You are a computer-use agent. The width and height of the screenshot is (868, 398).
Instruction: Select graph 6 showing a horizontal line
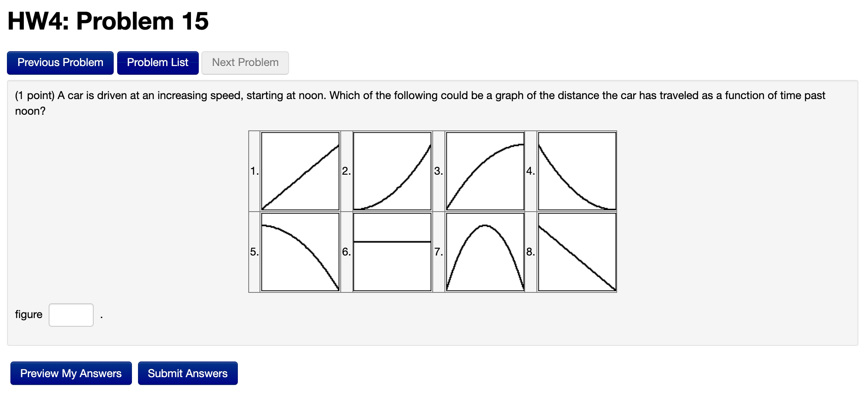click(x=392, y=251)
